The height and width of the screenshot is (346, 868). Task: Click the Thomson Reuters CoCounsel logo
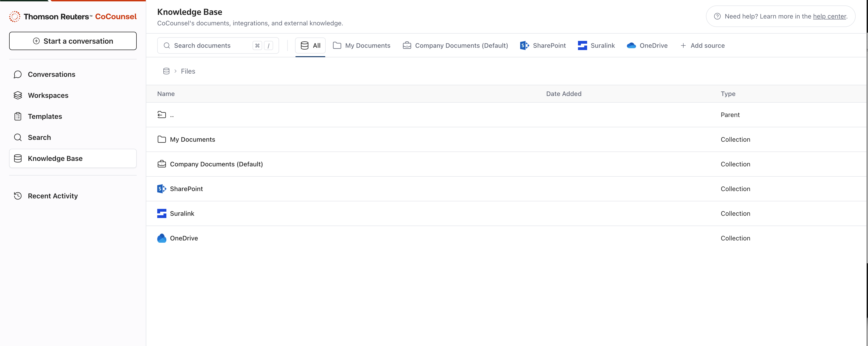72,16
